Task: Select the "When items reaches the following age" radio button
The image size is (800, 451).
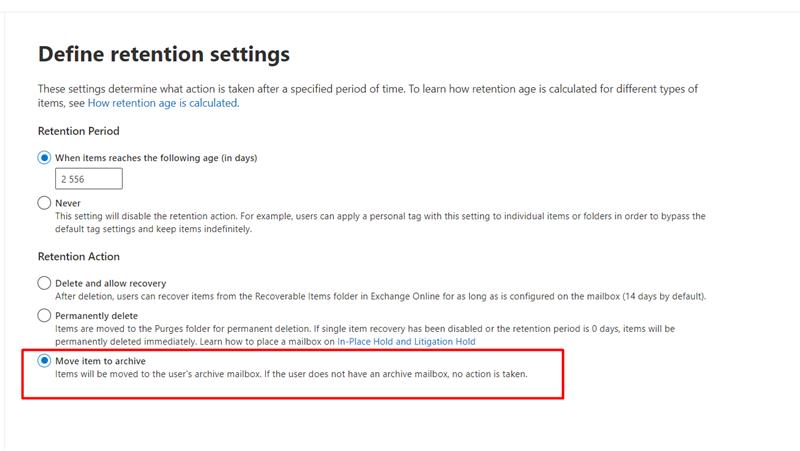Action: pyautogui.click(x=44, y=158)
